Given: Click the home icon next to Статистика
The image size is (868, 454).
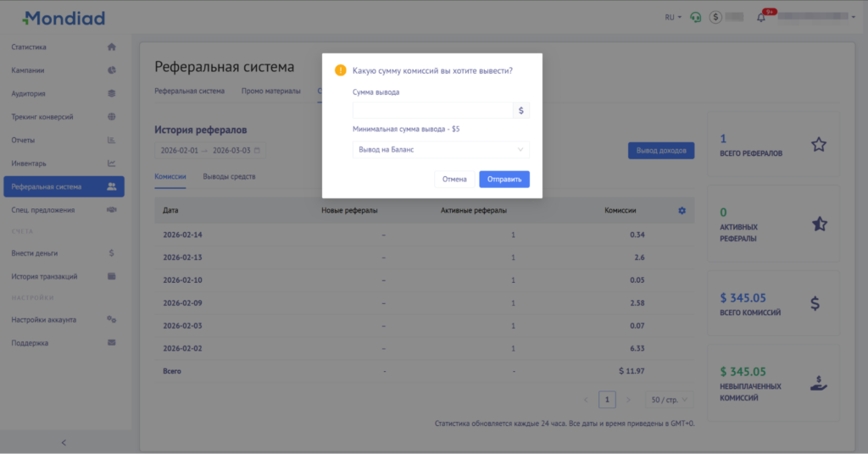Looking at the screenshot, I should [111, 47].
